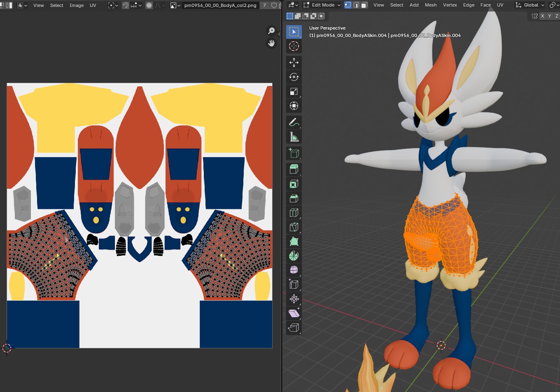Toggle proportional editing in UV editor

point(149,5)
